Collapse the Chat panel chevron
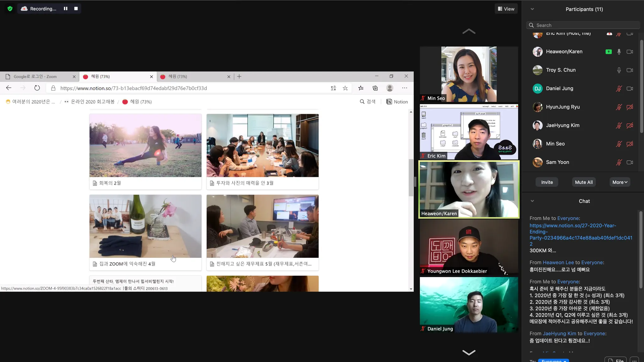The image size is (644, 362). pos(532,201)
